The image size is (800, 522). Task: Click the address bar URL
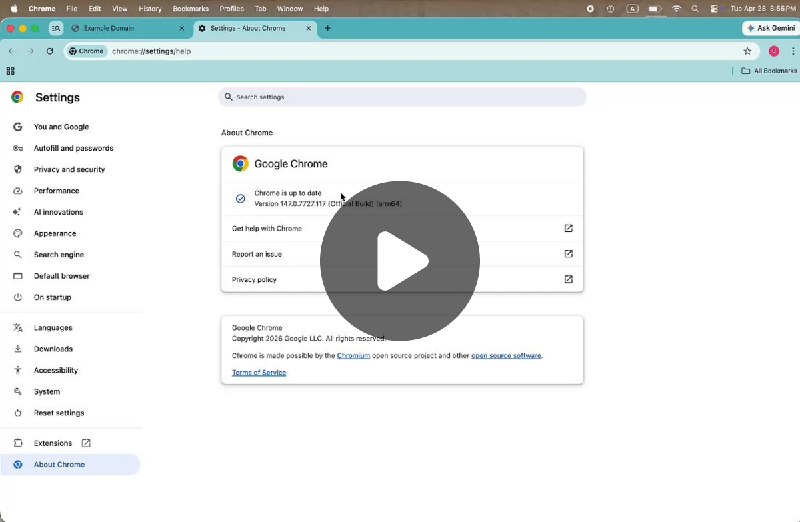[152, 51]
